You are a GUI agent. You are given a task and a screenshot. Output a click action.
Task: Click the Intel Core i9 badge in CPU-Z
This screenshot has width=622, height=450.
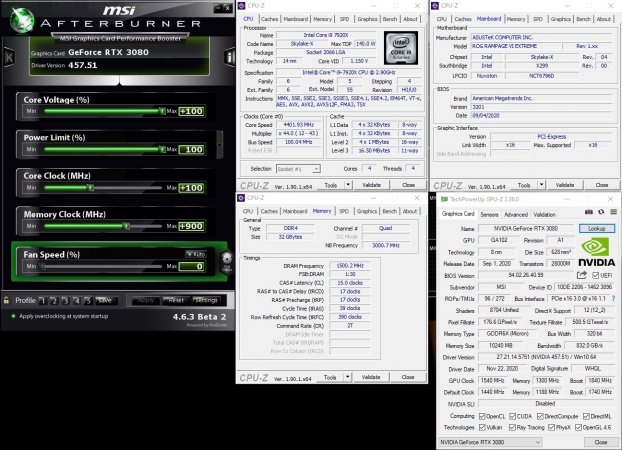(401, 48)
